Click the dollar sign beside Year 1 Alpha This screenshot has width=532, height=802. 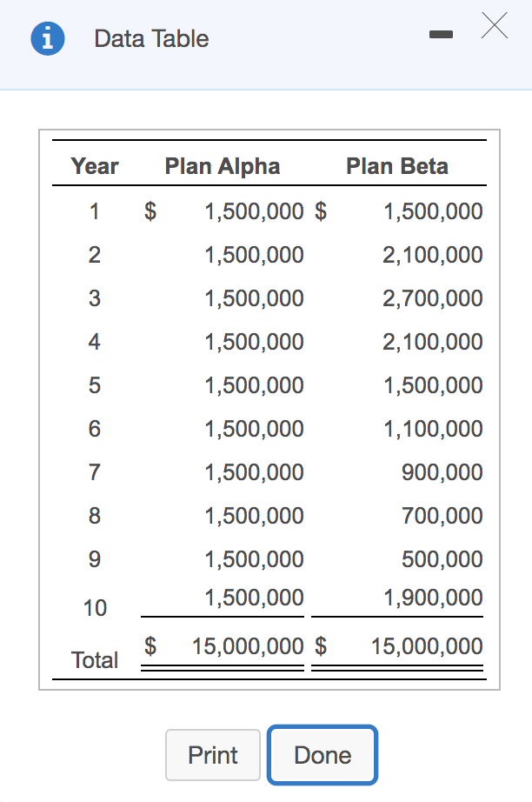click(x=148, y=211)
